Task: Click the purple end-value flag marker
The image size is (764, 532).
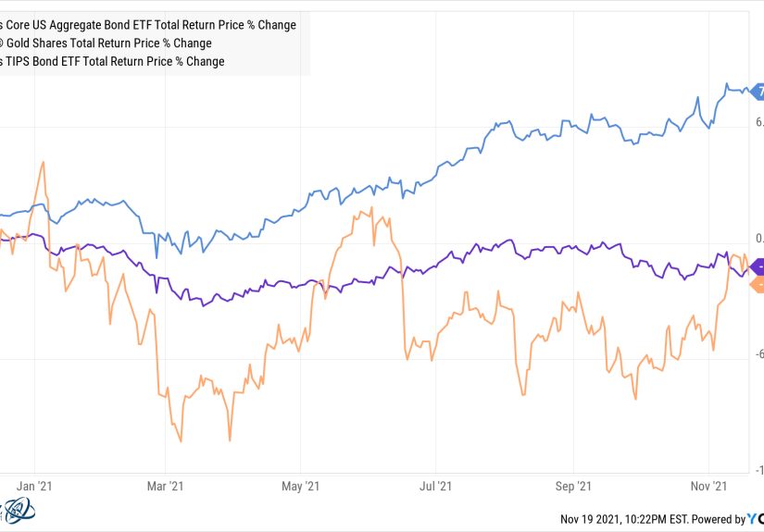Action: point(758,266)
